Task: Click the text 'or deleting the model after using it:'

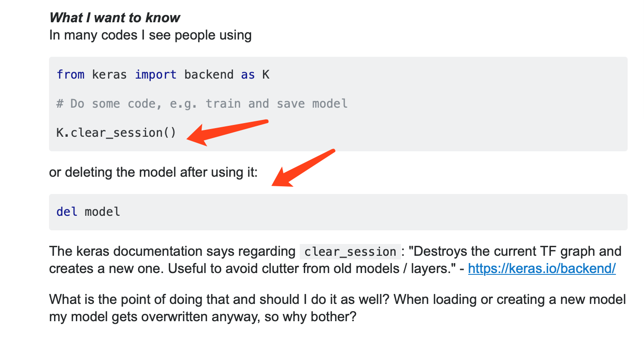Action: click(x=153, y=173)
